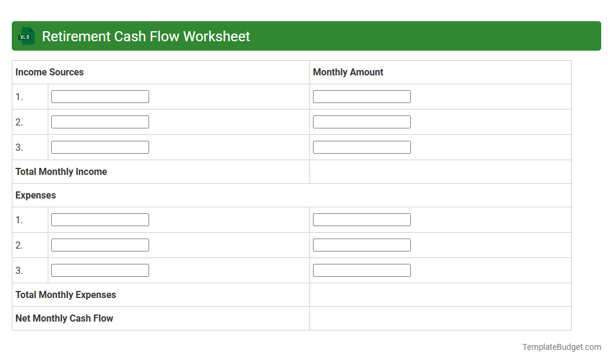Click the first income source name field
613x364 pixels.
point(100,96)
